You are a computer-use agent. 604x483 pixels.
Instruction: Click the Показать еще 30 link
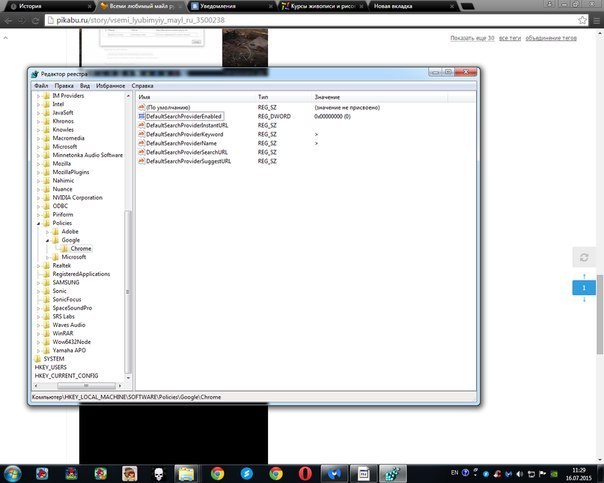tap(472, 38)
